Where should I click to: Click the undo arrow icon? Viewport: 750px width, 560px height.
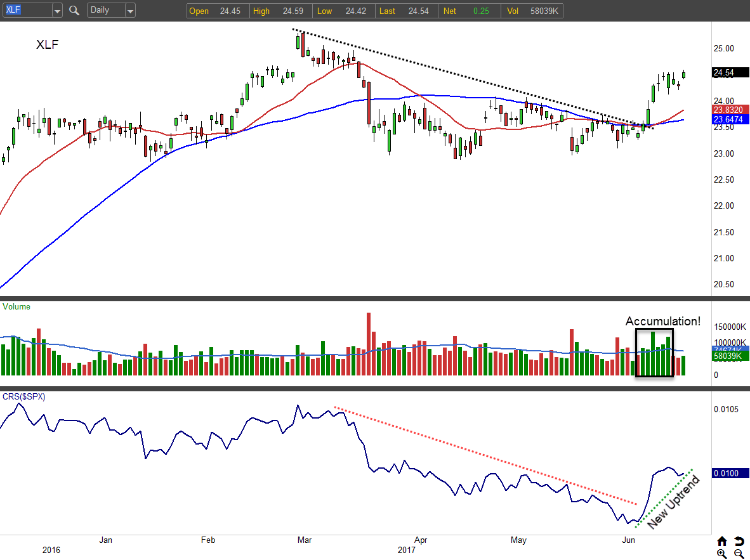point(739,541)
